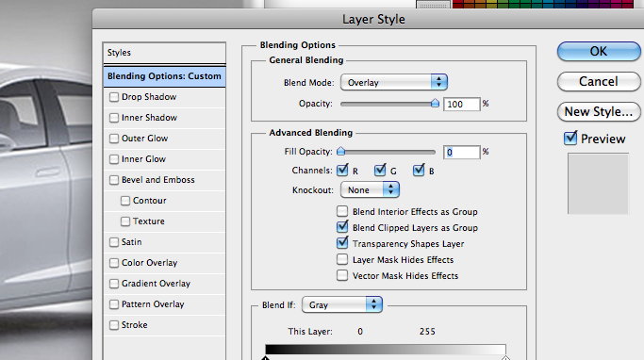Enable the Inner Shadow checkbox
Screen dimensions: 644x360
click(x=114, y=118)
